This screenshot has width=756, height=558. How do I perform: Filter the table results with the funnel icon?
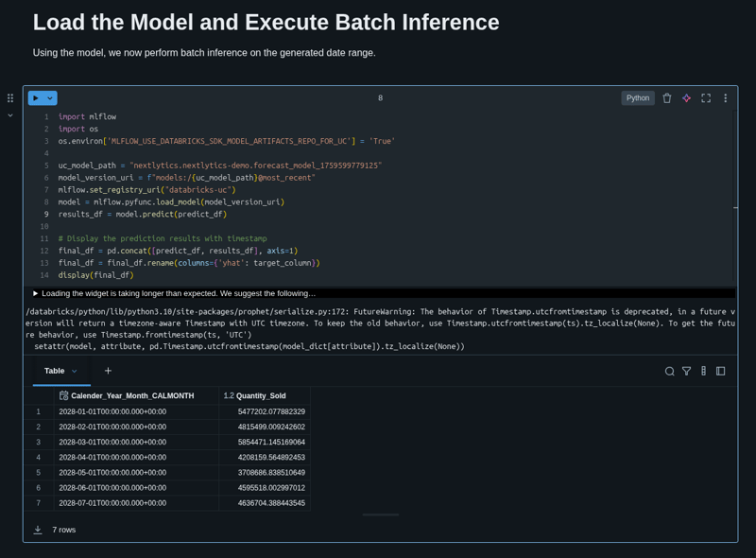click(687, 372)
